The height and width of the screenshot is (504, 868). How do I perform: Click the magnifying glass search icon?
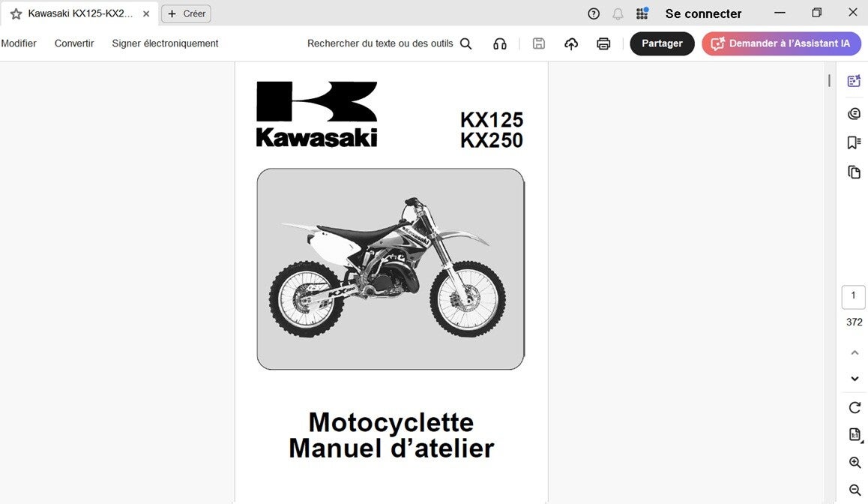[466, 43]
